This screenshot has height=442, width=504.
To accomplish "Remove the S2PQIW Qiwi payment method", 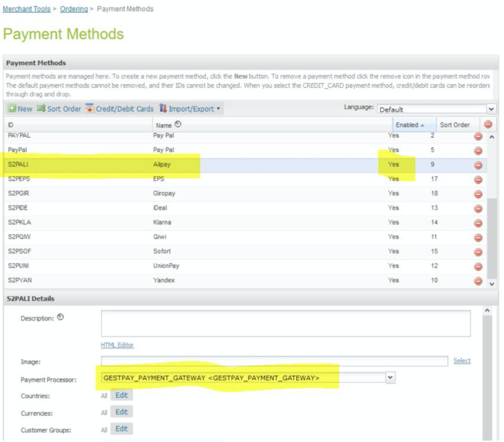I will pyautogui.click(x=478, y=238).
